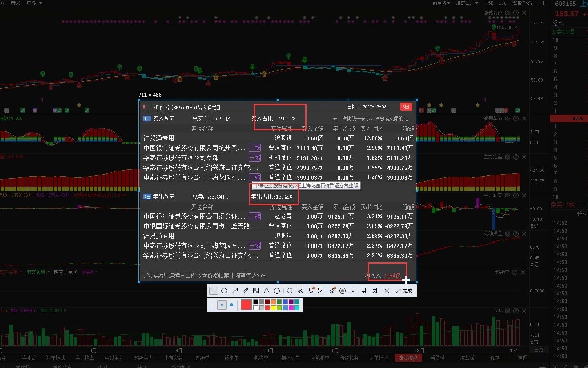Choose the medium brush size dot
Image resolution: width=588 pixels, height=368 pixels.
pyautogui.click(x=222, y=305)
